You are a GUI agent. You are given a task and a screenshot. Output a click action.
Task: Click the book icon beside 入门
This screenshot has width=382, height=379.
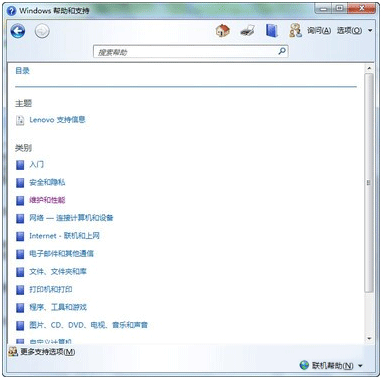pos(20,165)
